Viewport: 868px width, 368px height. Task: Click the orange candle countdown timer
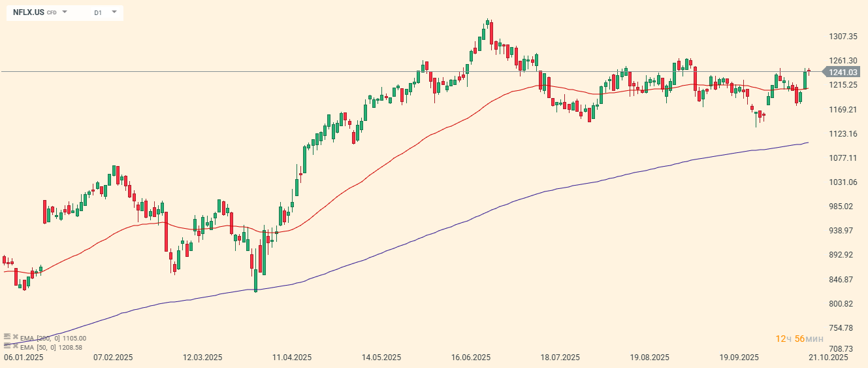click(x=799, y=339)
